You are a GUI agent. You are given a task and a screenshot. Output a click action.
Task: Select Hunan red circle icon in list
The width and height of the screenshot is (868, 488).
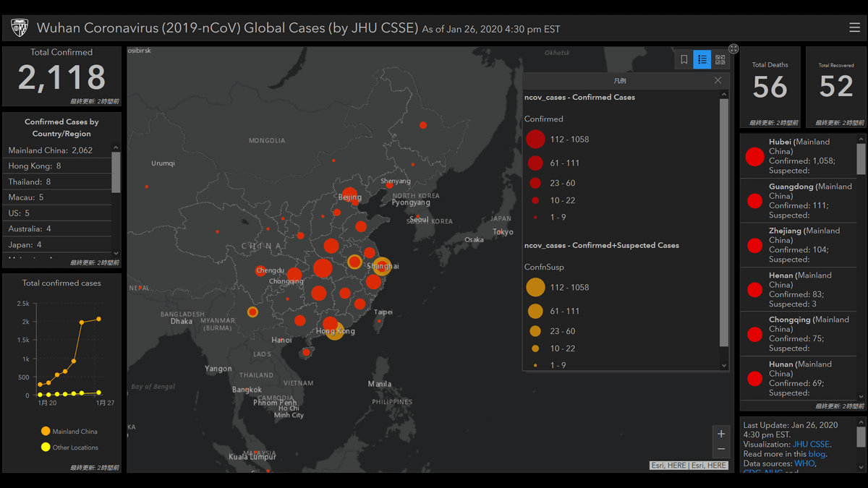[754, 379]
